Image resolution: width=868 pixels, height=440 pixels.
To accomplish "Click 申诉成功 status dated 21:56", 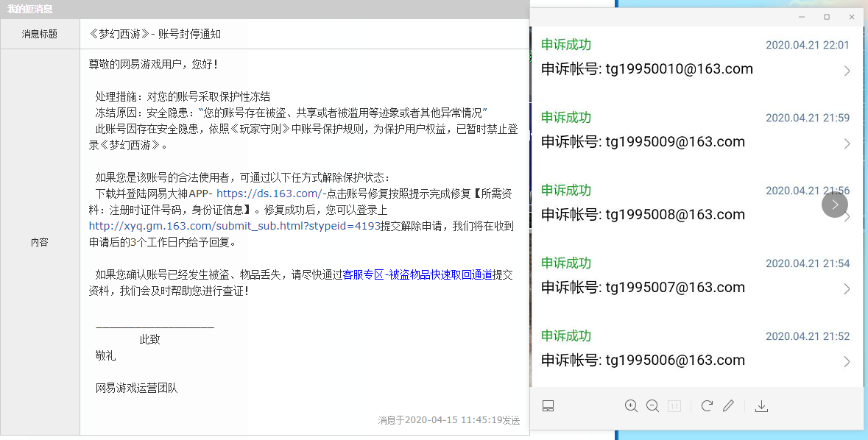I will [x=565, y=191].
